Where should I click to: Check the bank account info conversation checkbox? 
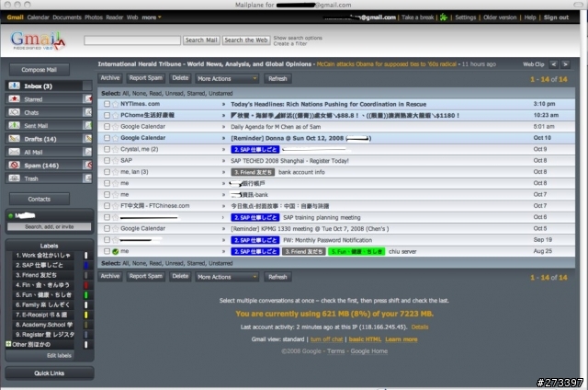tap(107, 172)
